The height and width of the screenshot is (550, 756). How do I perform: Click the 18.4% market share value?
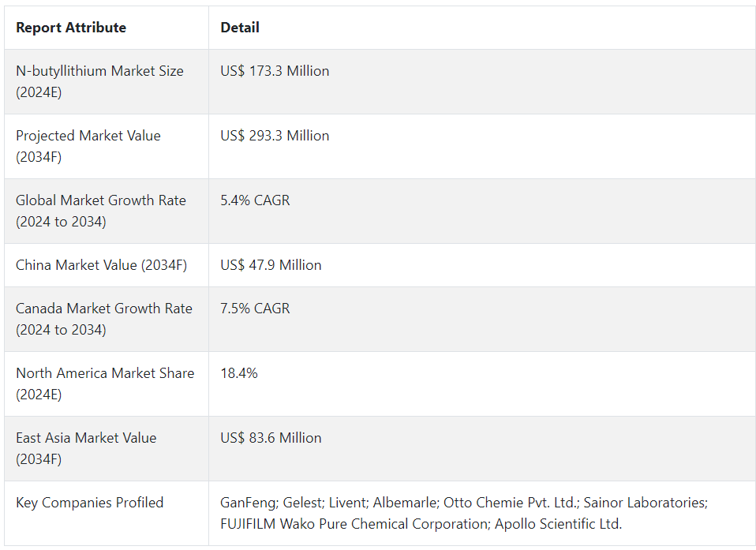(x=239, y=373)
